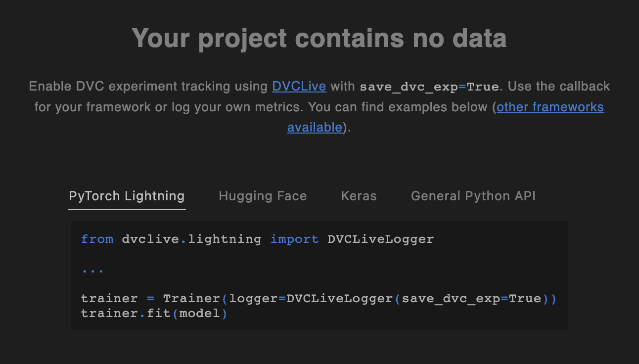Screen dimensions: 639x364
Task: Click the dark area below the code block
Action: pyautogui.click(x=319, y=349)
